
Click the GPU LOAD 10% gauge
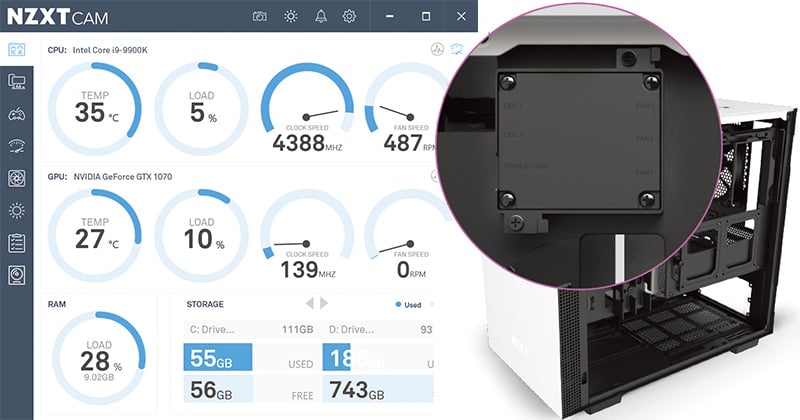pyautogui.click(x=202, y=235)
